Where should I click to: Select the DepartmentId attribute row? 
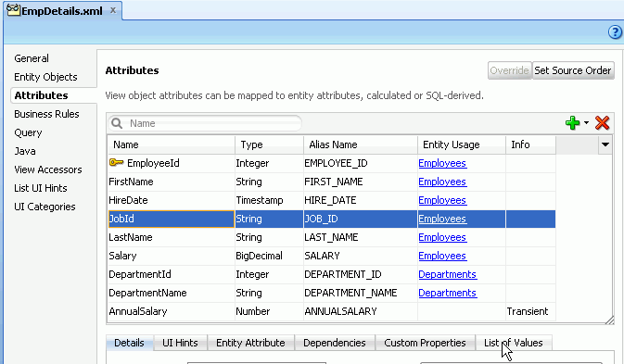332,274
